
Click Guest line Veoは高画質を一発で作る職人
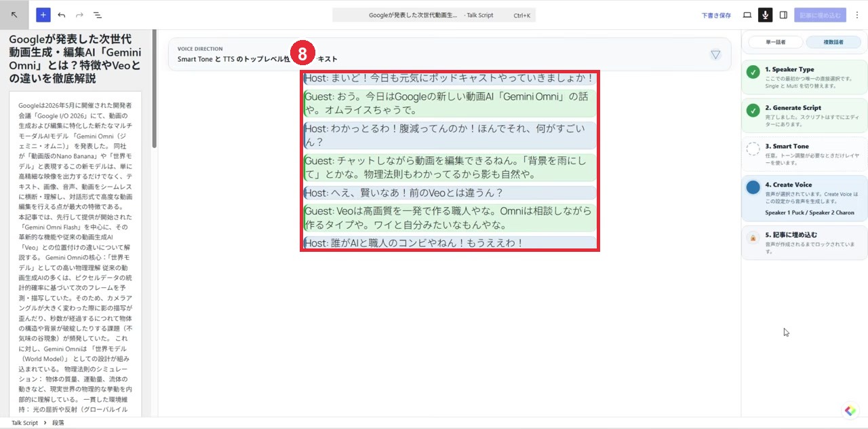point(450,218)
